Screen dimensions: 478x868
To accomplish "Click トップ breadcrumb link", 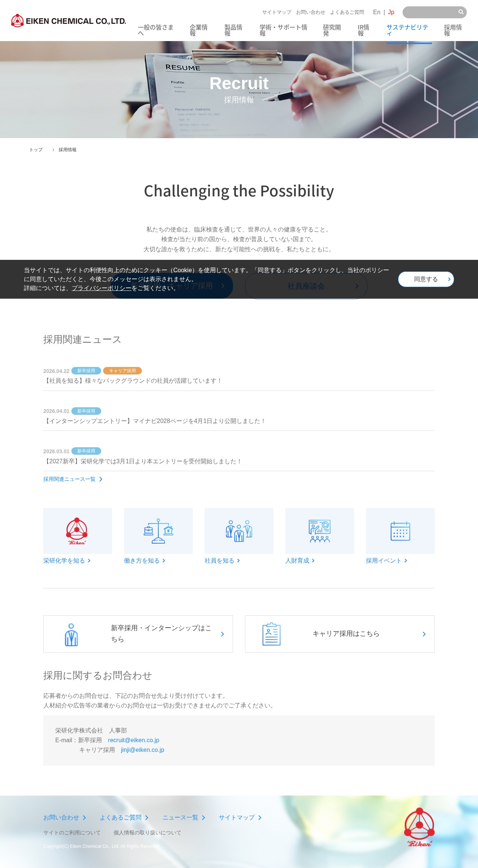I will point(36,150).
